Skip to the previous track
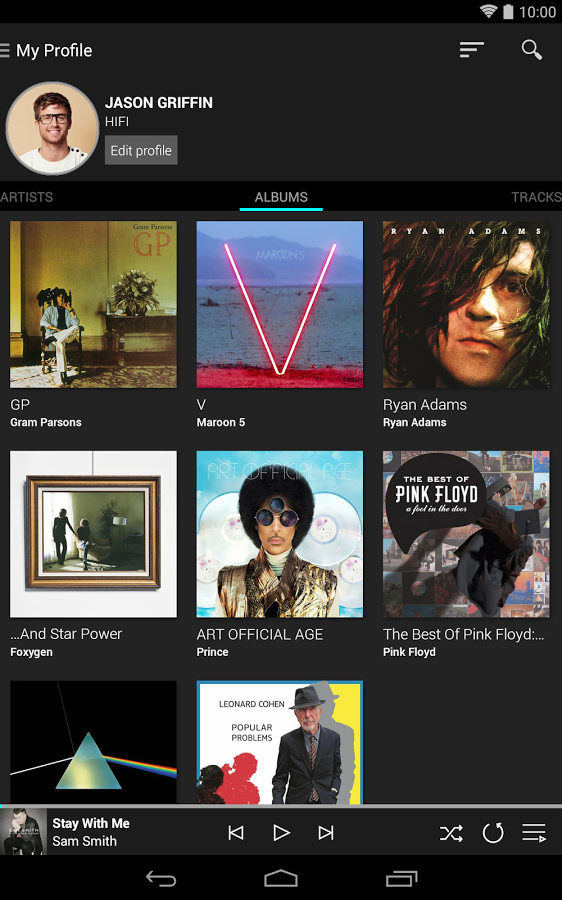The height and width of the screenshot is (900, 562). tap(236, 832)
